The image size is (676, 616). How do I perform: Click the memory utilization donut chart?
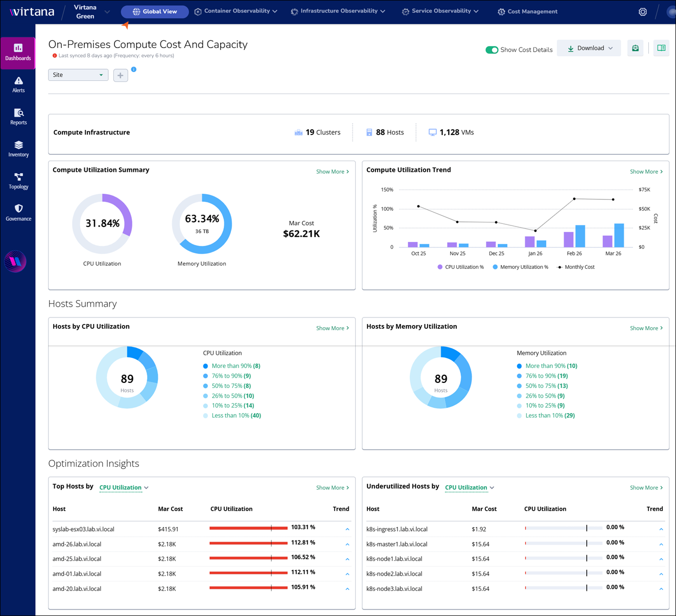(x=202, y=224)
